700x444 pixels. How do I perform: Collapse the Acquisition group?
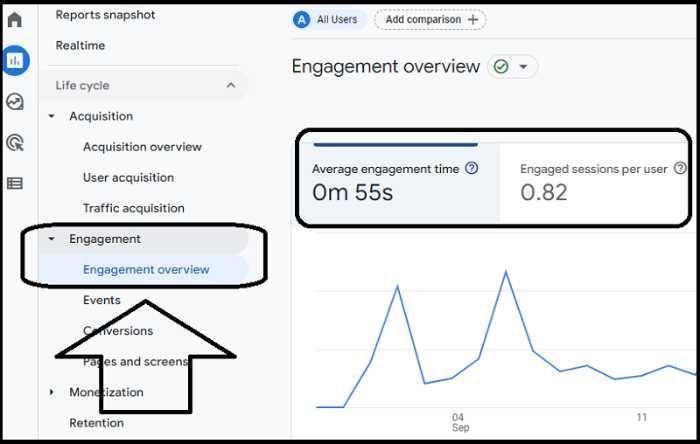pyautogui.click(x=52, y=117)
